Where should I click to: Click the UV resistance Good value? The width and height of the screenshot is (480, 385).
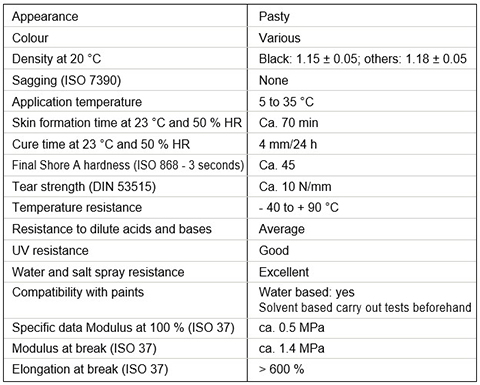[x=274, y=250]
